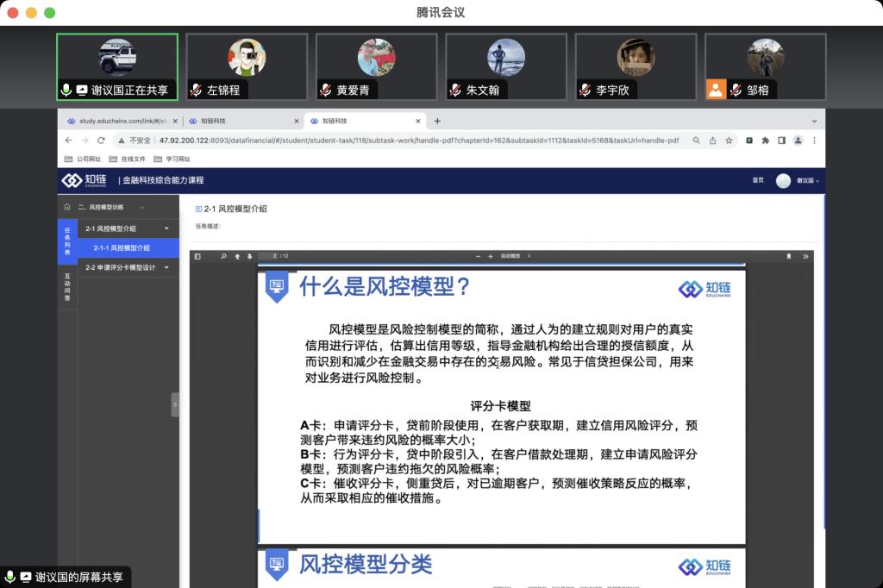Select 左锦程 participant video thumbnail
883x588 pixels.
pyautogui.click(x=247, y=66)
